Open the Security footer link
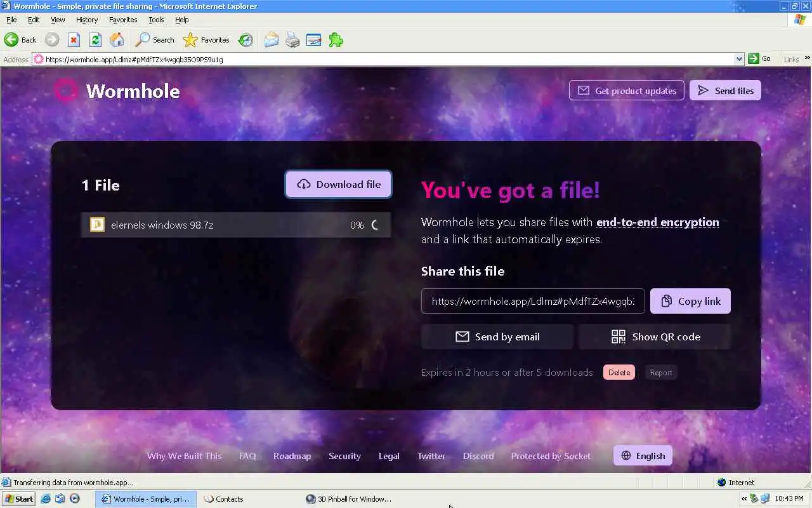 344,456
